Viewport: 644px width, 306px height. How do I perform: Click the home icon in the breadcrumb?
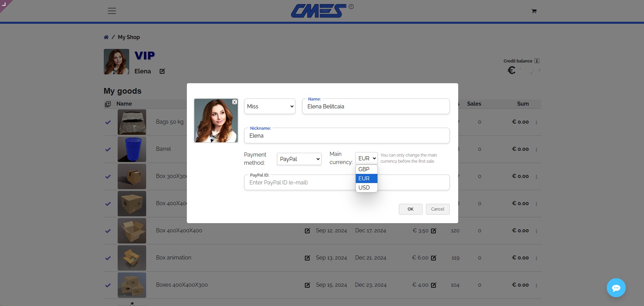pos(106,37)
